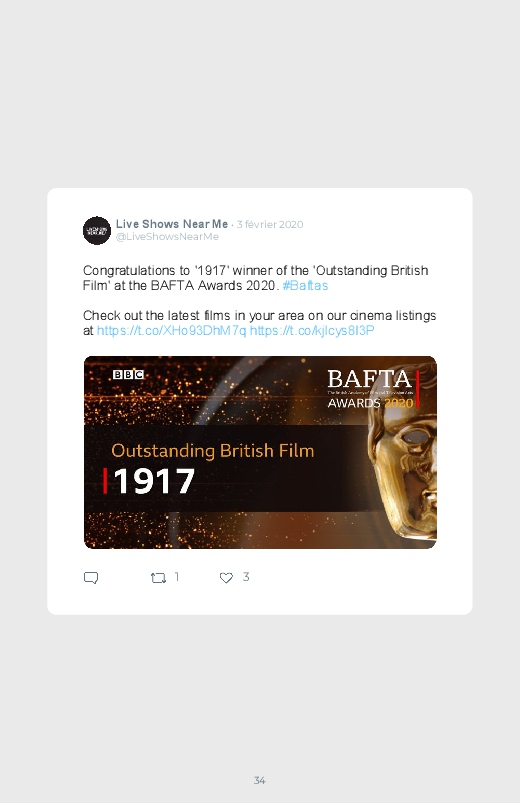Open the #Baftas hashtag
This screenshot has width=520, height=803.
(305, 285)
